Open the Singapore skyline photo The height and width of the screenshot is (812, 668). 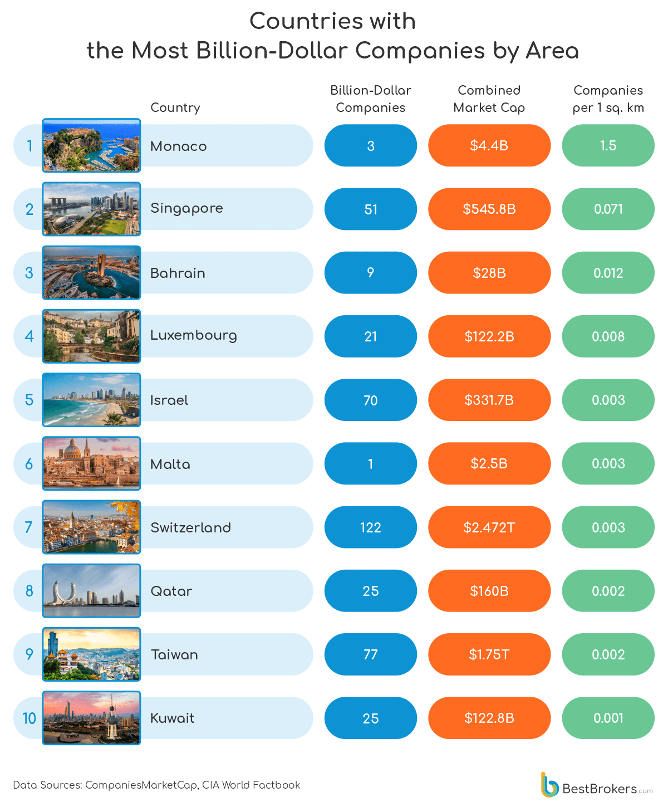point(91,209)
